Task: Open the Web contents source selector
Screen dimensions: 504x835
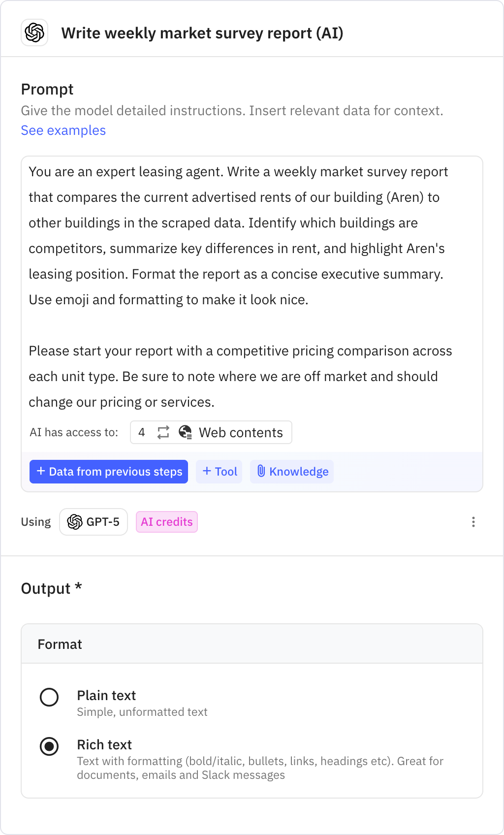Action: (x=211, y=432)
